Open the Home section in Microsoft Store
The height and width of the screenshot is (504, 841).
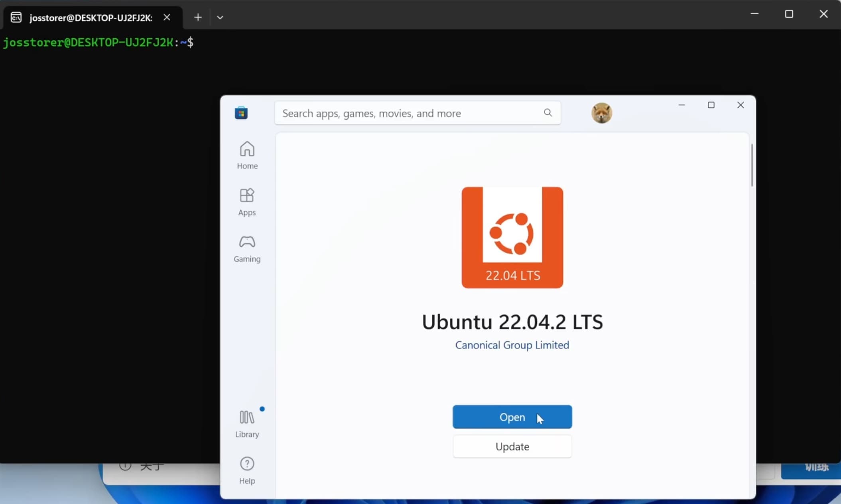coord(247,155)
